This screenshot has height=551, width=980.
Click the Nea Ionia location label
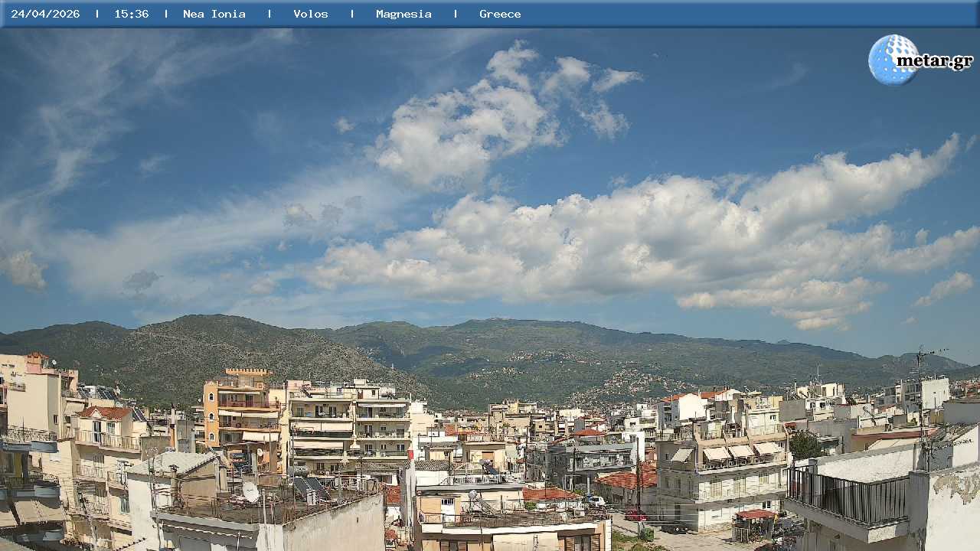pyautogui.click(x=214, y=14)
